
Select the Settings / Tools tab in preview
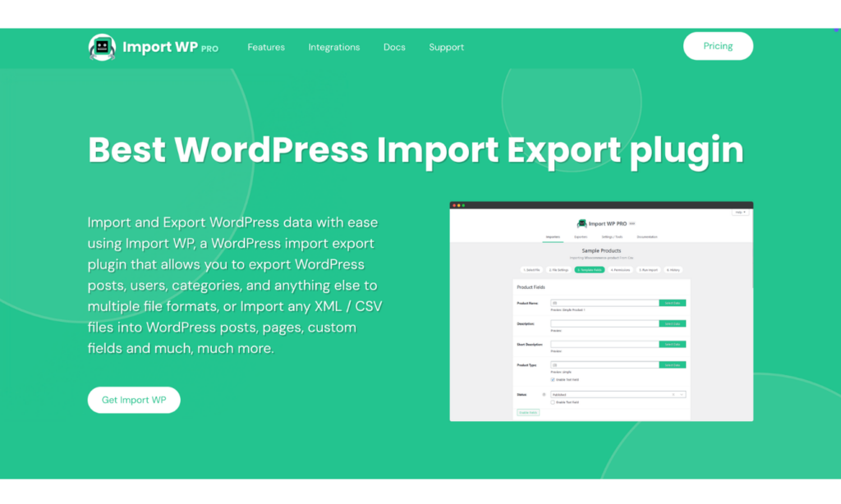tap(612, 237)
